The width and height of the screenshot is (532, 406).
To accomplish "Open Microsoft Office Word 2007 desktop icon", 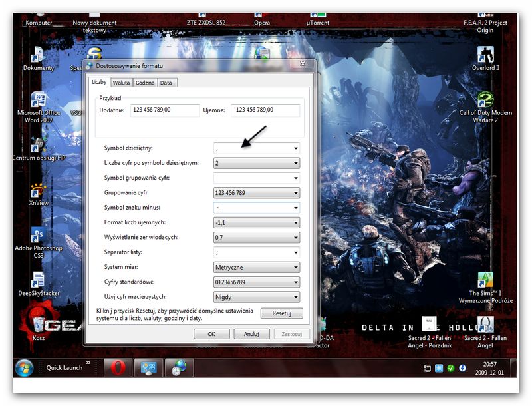I will (39, 107).
